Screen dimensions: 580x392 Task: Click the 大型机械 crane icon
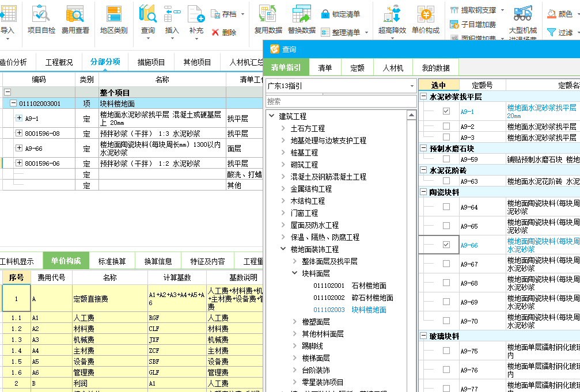[522, 13]
